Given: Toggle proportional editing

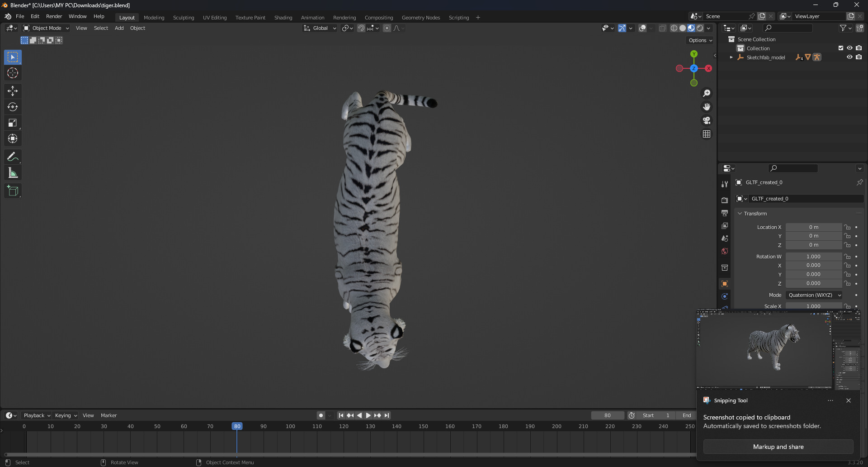Looking at the screenshot, I should (387, 28).
